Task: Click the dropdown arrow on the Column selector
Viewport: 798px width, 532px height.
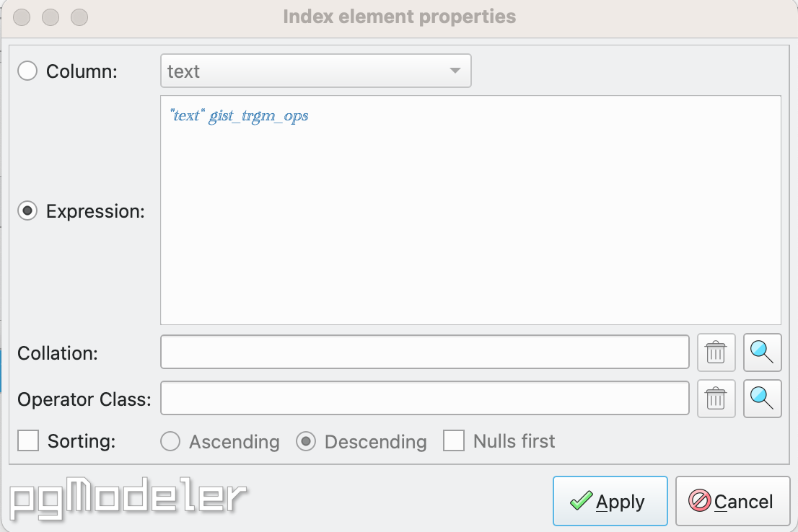Action: [455, 71]
